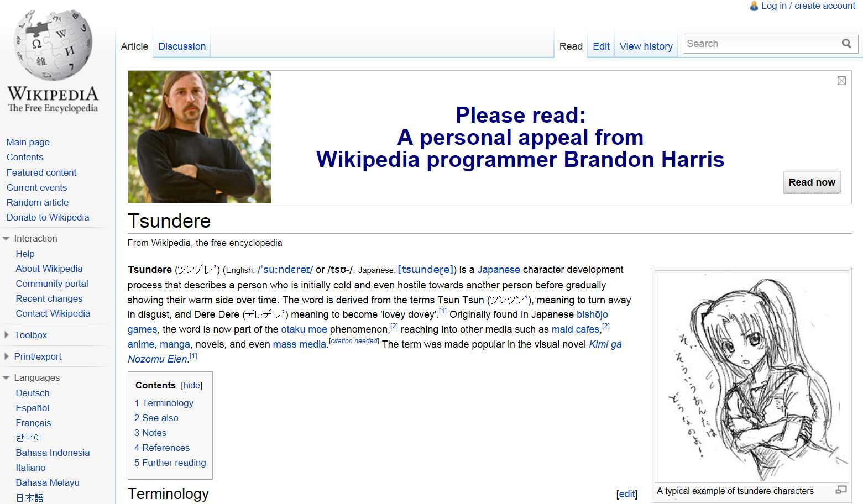Jump to 4 References in contents

coord(162,448)
